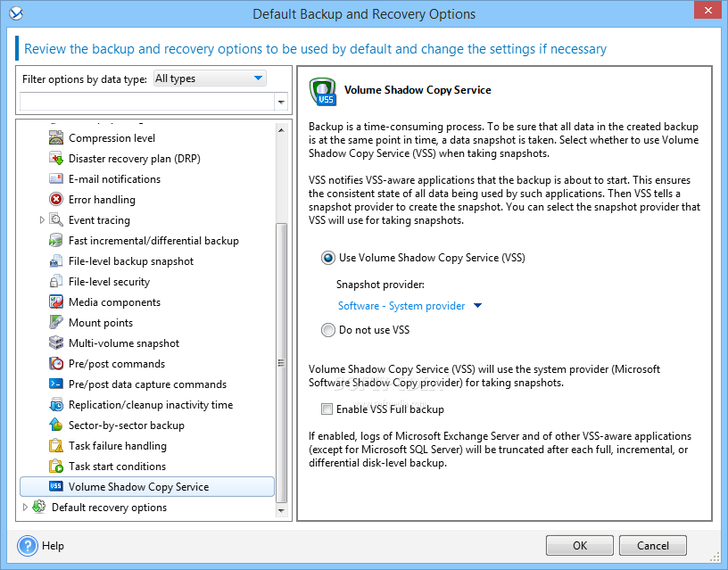The image size is (728, 570).
Task: Open the File-level security option
Action: point(109,282)
